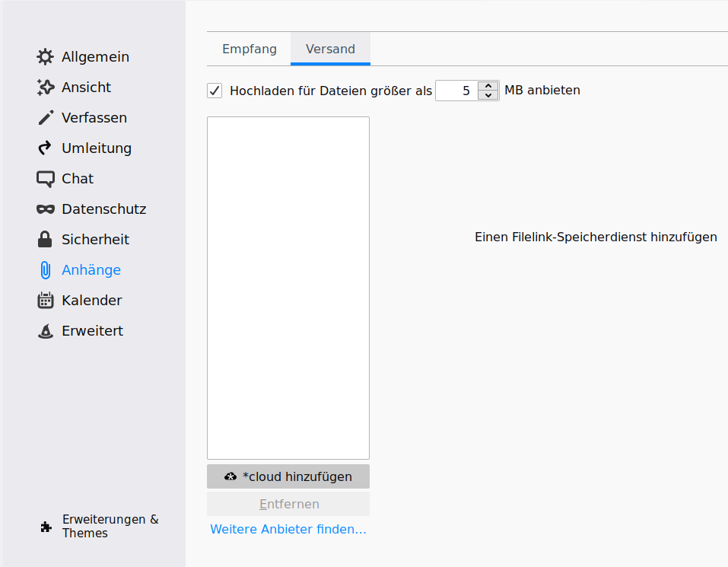
Task: Decrease the MB threshold with down arrow
Action: tap(488, 95)
